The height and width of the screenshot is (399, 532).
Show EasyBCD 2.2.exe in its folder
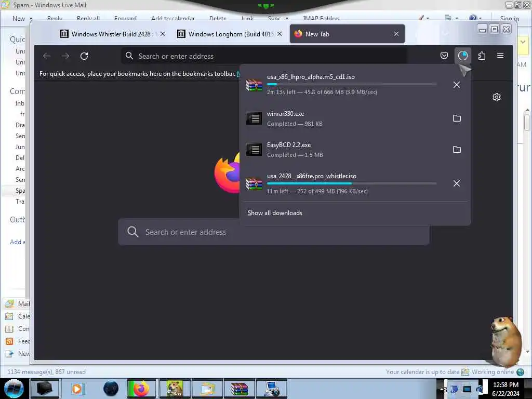point(457,150)
